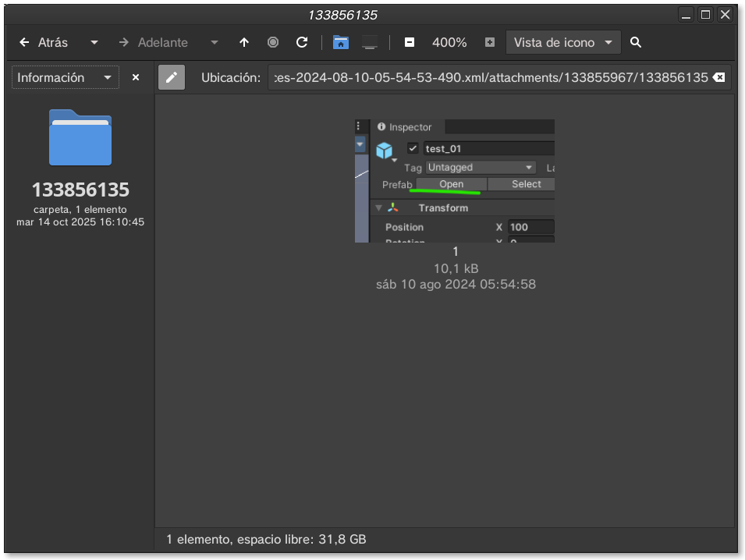Go back with the Atrás button
Viewport: 745px width, 560px height.
44,43
